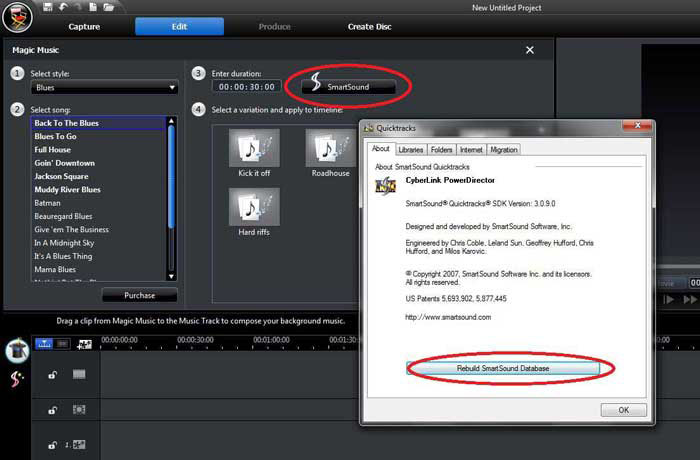Go to the Edit module
This screenshot has width=700, height=460.
[179, 26]
